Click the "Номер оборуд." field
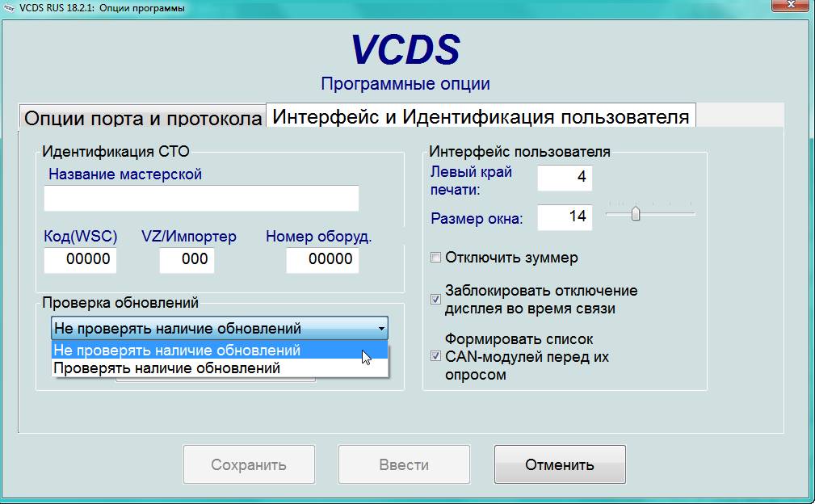Viewport: 815px width, 504px height. pos(321,259)
